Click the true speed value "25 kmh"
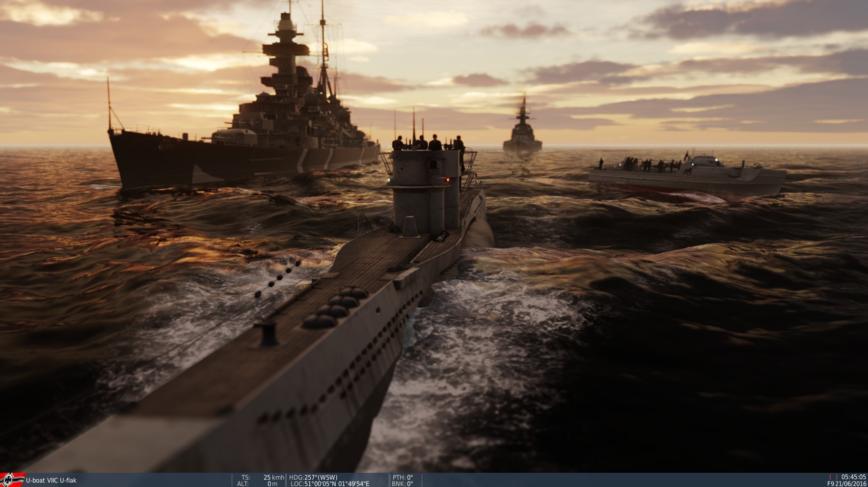The width and height of the screenshot is (868, 487). click(273, 477)
